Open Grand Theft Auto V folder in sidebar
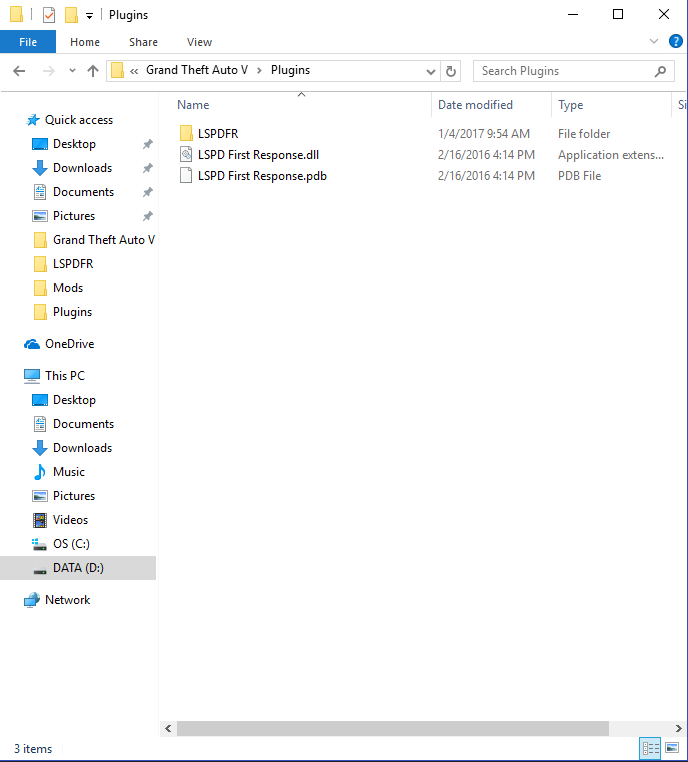688x762 pixels. (x=103, y=240)
